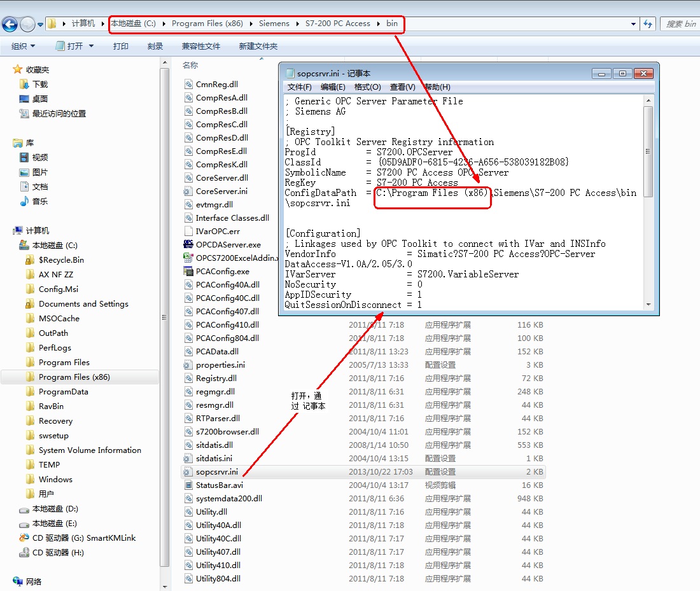
Task: Select the sopcsrvr.ini file row
Action: coord(363,471)
